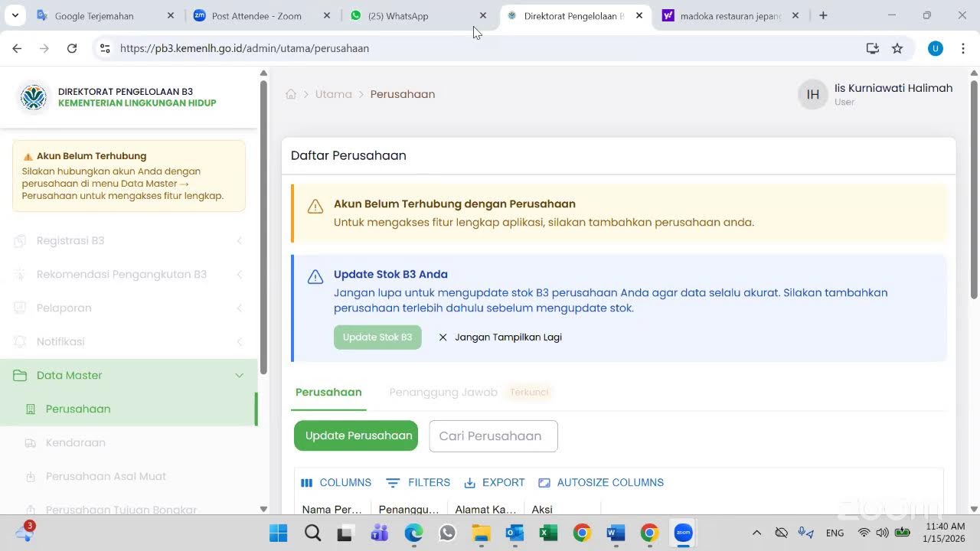Open Zoom from the taskbar
Screen dimensions: 980x551
coord(683,533)
